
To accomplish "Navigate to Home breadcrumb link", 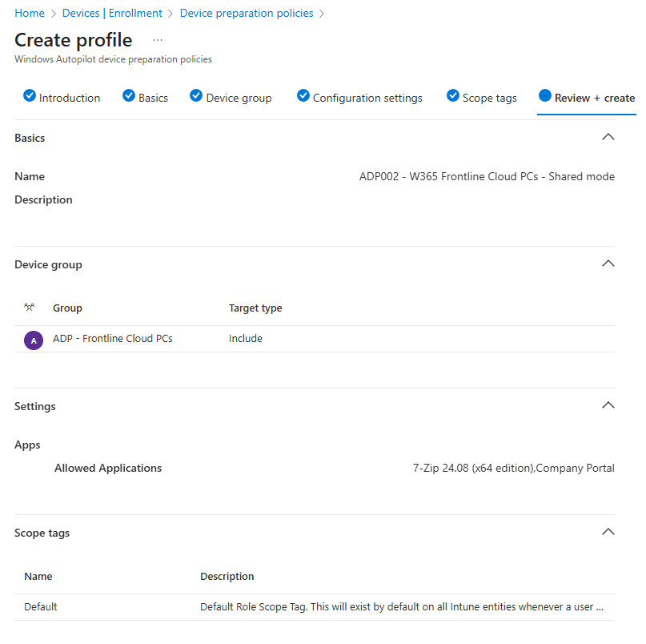I will click(x=30, y=14).
